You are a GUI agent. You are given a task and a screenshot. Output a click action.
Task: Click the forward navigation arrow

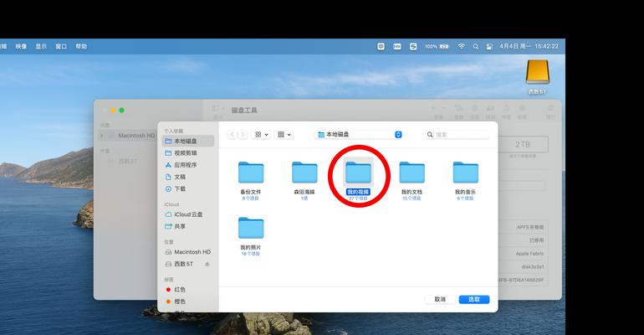coord(243,134)
